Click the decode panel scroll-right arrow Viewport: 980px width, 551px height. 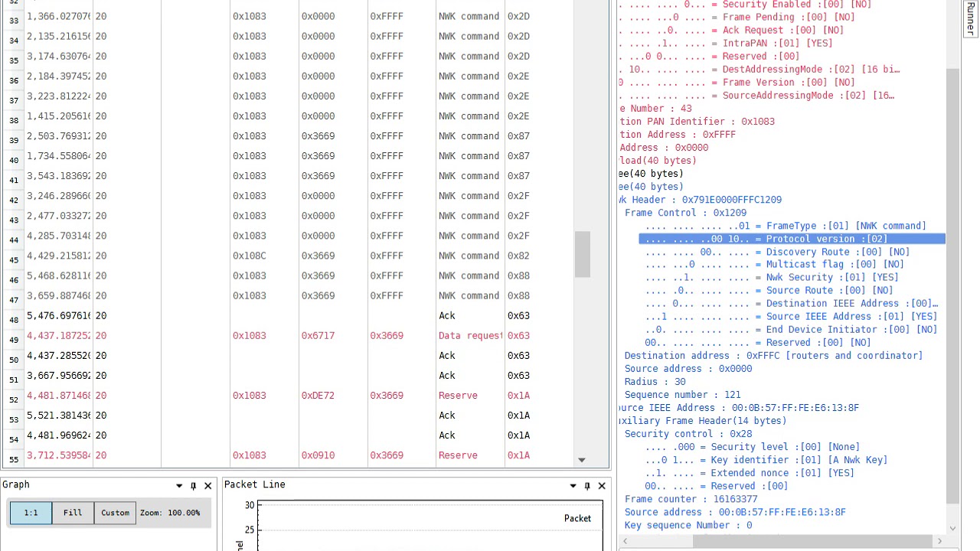pyautogui.click(x=939, y=541)
